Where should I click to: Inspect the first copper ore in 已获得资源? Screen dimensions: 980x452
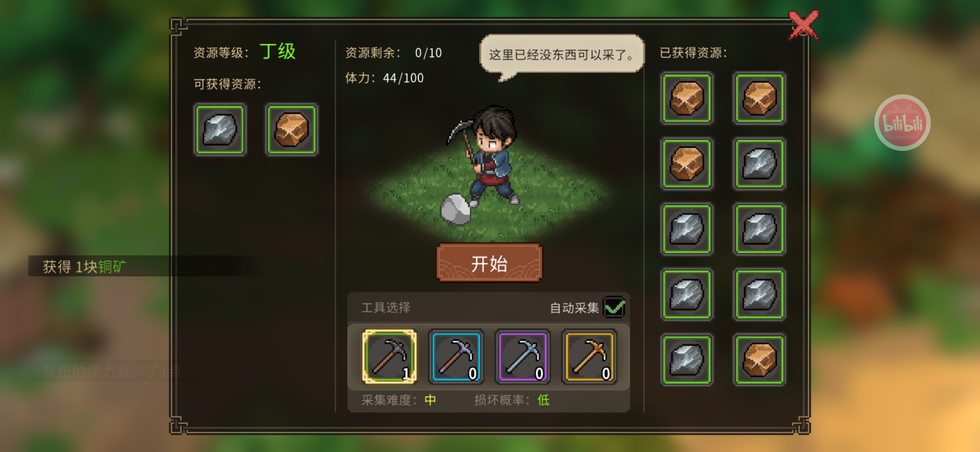tap(687, 98)
